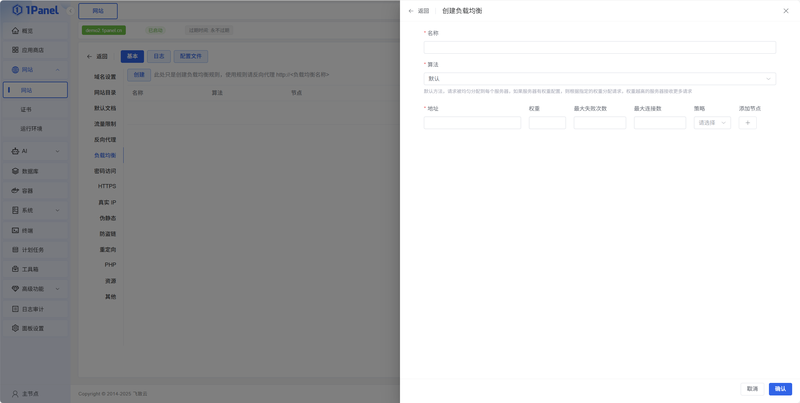This screenshot has height=403, width=800.
Task: Click the 过期时间 永不过期 tag
Action: point(209,31)
